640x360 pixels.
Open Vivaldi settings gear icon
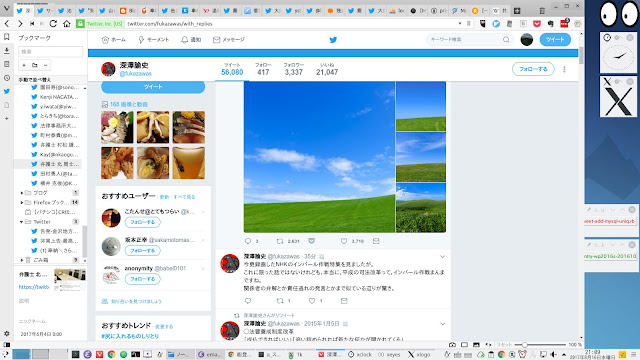[x=7, y=333]
